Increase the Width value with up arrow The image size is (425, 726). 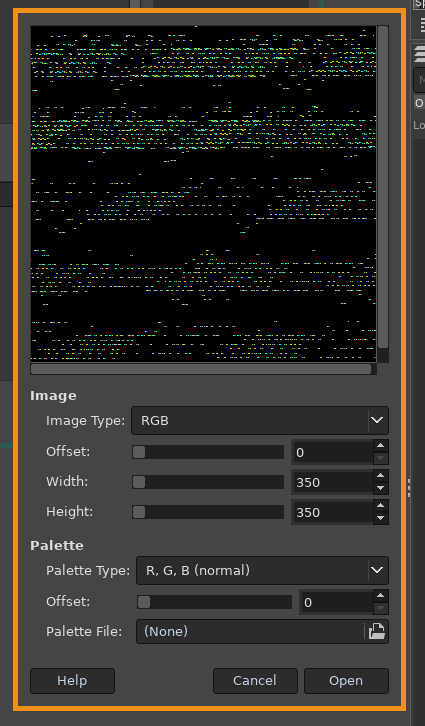[381, 476]
